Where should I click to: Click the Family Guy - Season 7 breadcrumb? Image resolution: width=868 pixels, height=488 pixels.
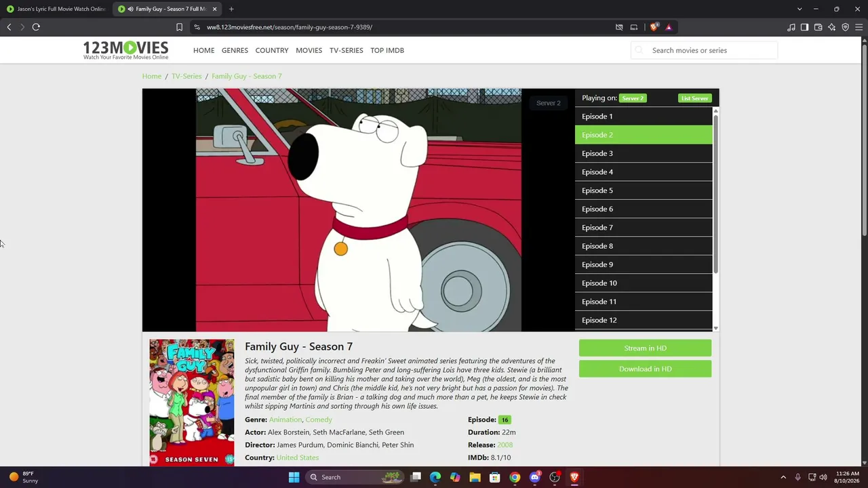pyautogui.click(x=246, y=76)
